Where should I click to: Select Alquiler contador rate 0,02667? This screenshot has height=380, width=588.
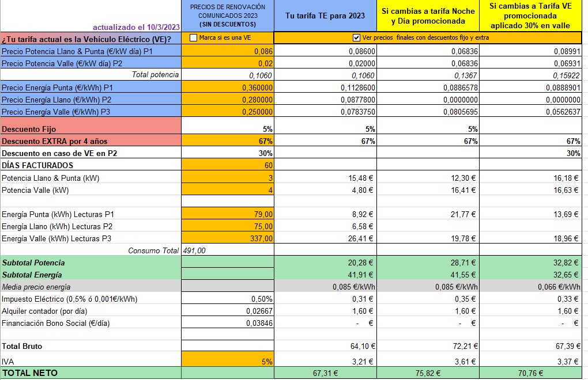(x=259, y=311)
